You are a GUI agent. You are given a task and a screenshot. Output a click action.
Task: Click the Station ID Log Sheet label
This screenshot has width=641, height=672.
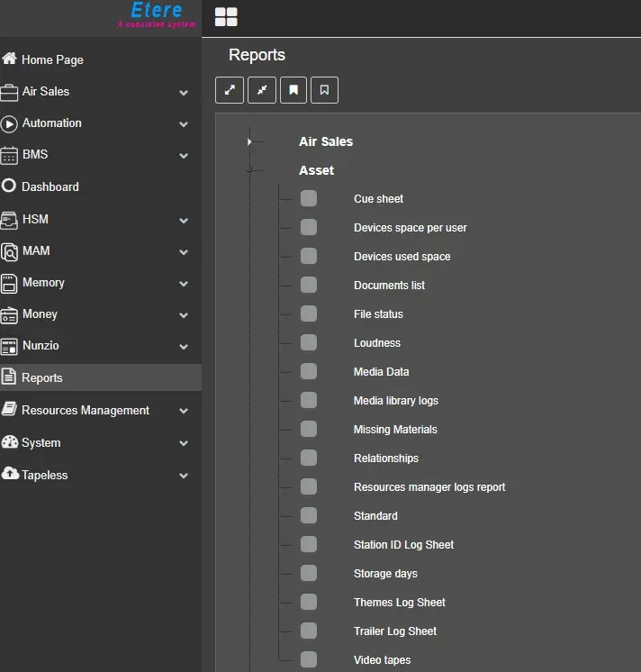coord(403,545)
